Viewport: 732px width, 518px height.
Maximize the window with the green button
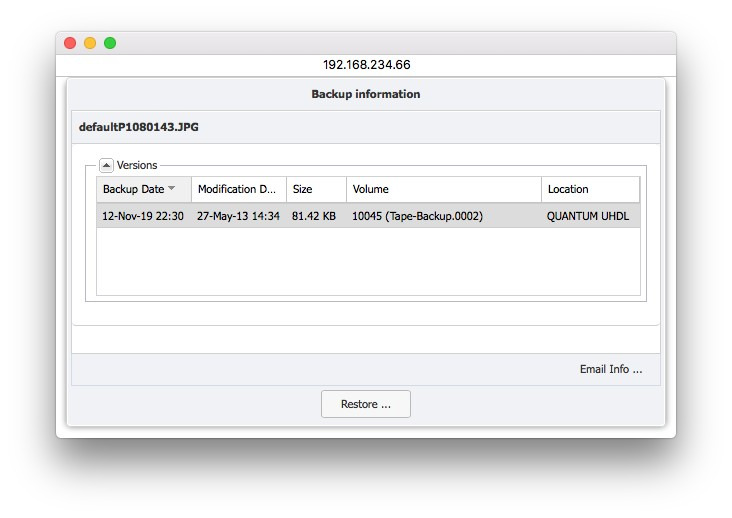click(x=110, y=43)
